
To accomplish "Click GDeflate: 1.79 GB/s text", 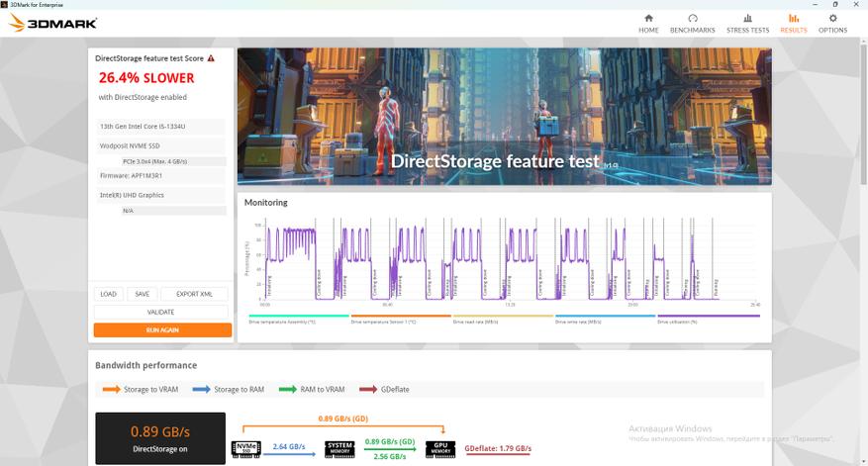I will (498, 448).
